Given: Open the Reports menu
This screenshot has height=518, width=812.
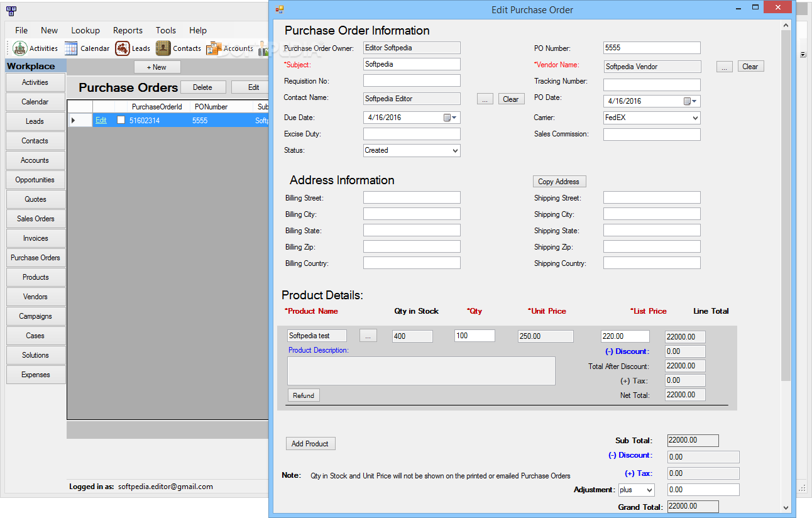Looking at the screenshot, I should coord(128,30).
